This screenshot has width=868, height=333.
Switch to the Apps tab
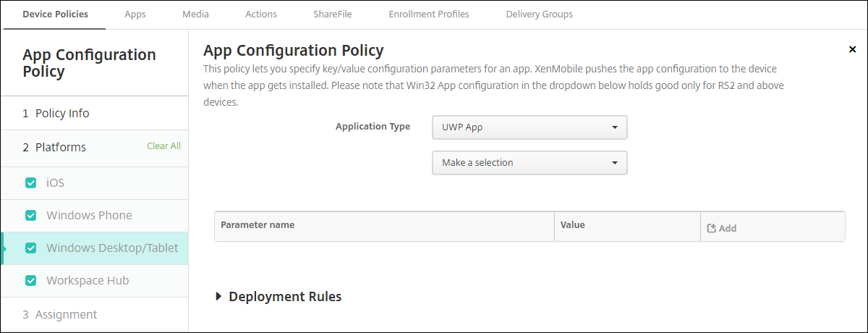(135, 14)
